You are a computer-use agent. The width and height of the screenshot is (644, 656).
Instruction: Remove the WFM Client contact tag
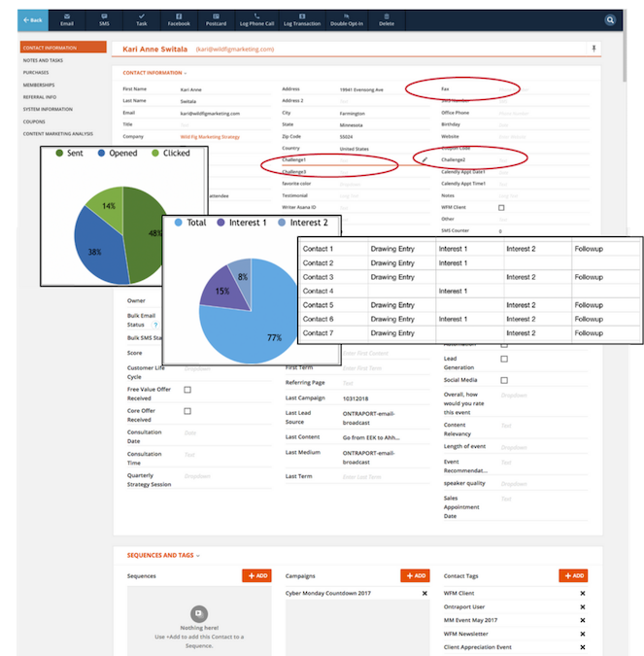(583, 593)
